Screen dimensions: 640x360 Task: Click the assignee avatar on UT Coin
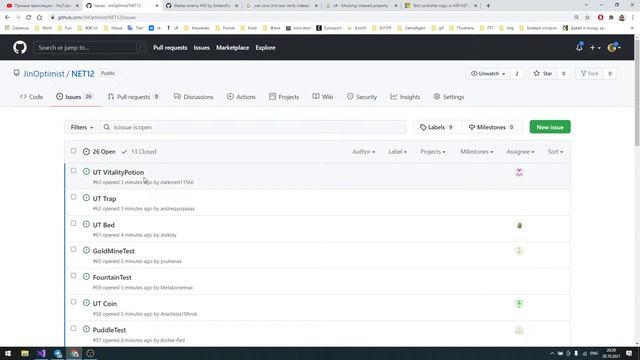click(519, 304)
